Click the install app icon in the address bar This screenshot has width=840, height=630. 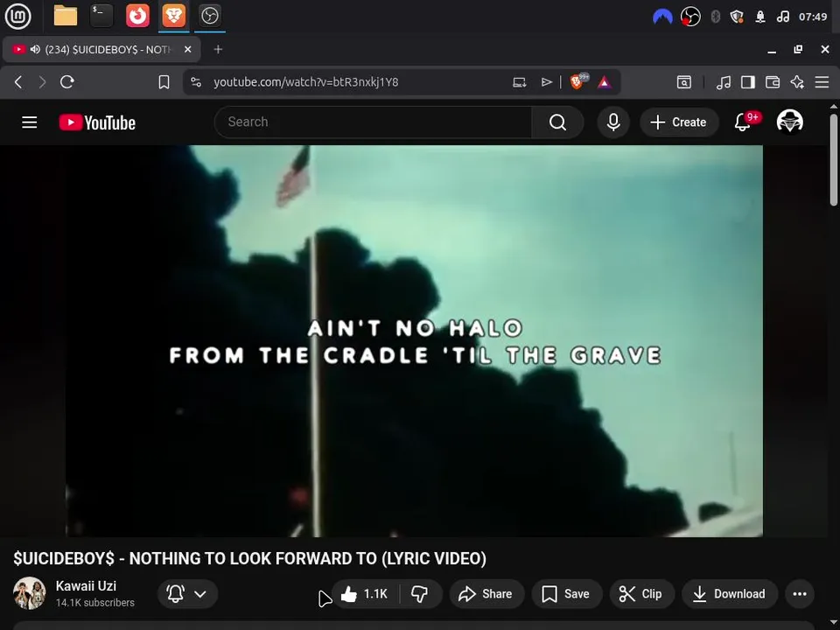point(519,82)
